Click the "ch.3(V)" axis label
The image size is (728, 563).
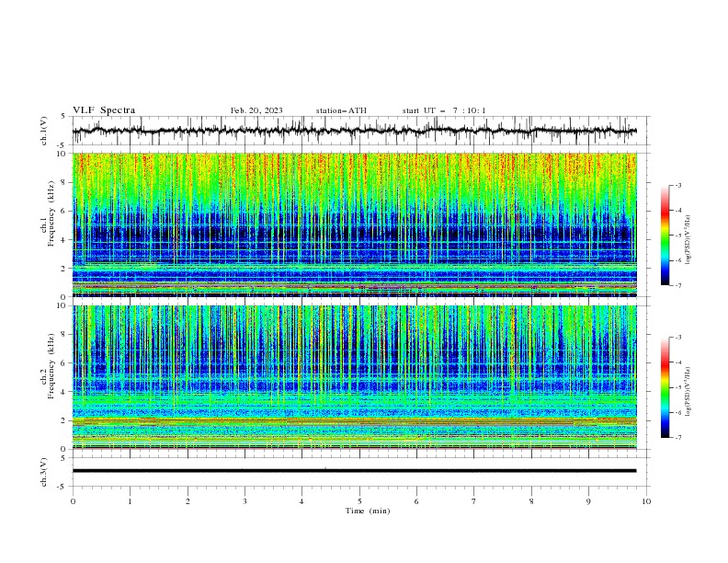[44, 472]
